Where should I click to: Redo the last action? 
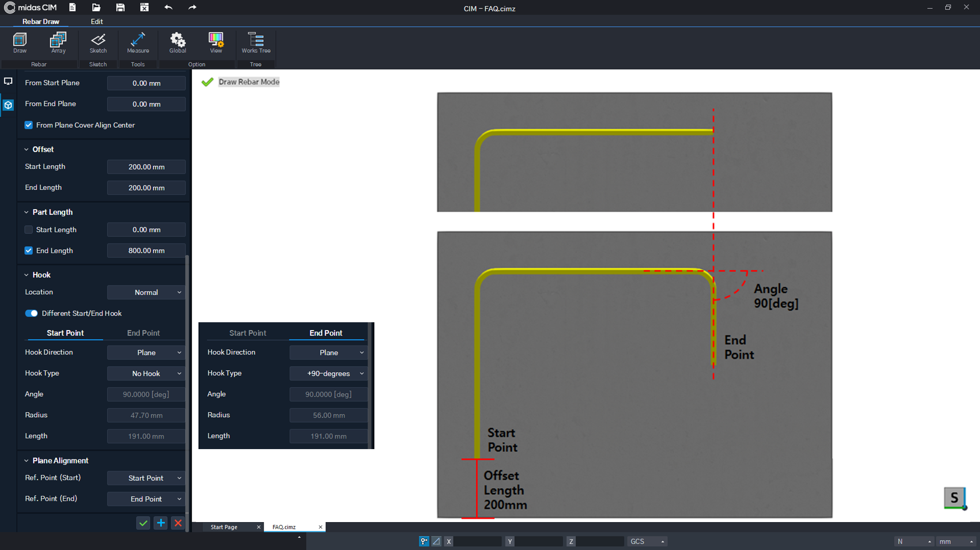coord(193,7)
